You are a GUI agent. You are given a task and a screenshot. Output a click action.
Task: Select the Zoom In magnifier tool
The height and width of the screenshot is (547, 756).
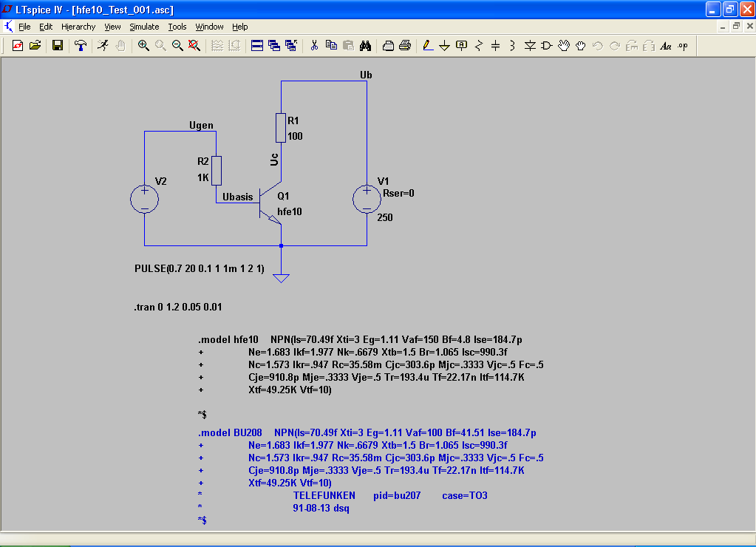tap(143, 46)
